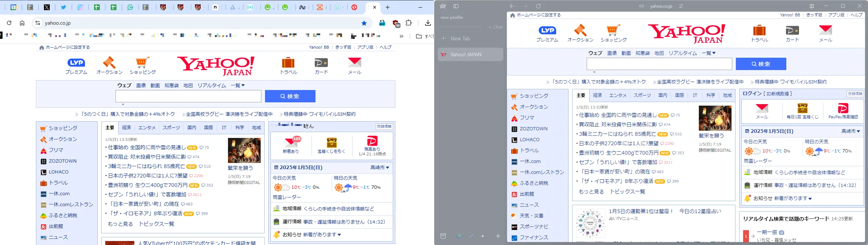Open カード icon in Chrome page
This screenshot has width=868, height=245.
[321, 66]
